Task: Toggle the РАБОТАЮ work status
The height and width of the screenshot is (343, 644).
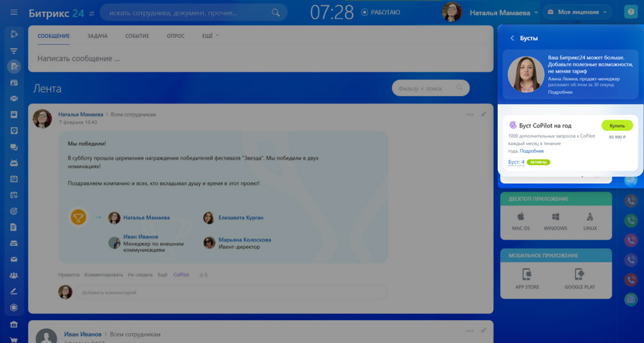Action: pyautogui.click(x=381, y=12)
